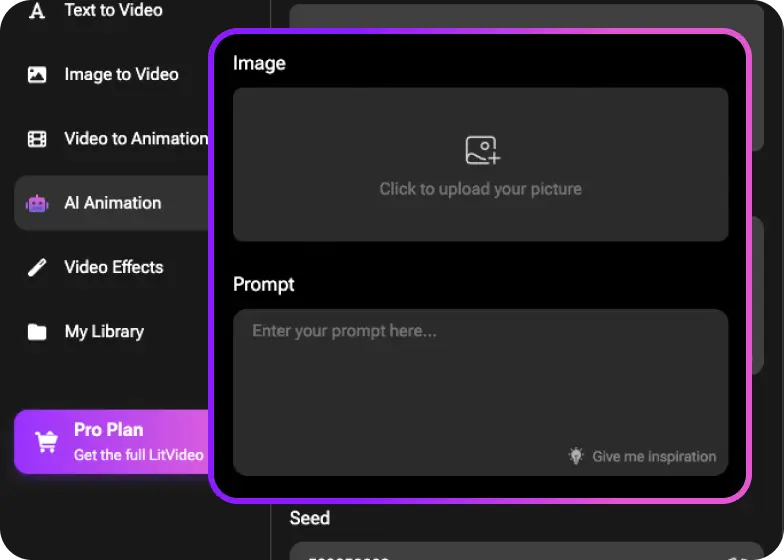Click the shopping cart icon on Pro Plan

(x=46, y=441)
